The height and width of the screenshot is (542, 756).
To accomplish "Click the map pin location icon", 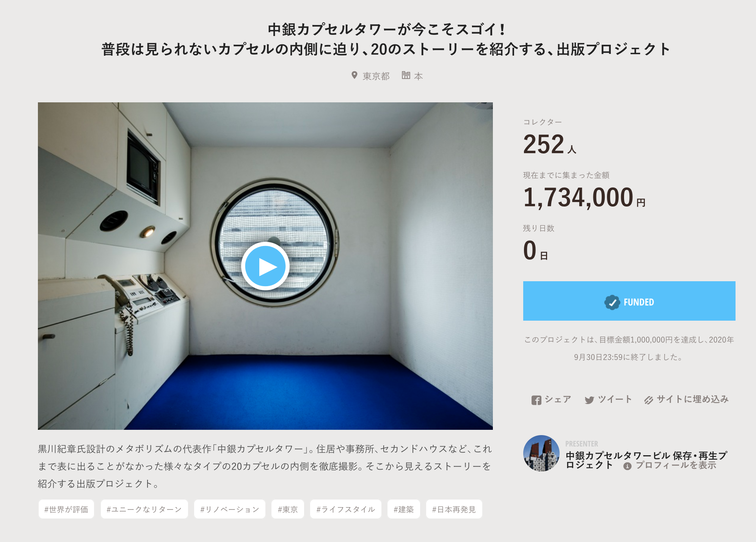I will point(354,75).
